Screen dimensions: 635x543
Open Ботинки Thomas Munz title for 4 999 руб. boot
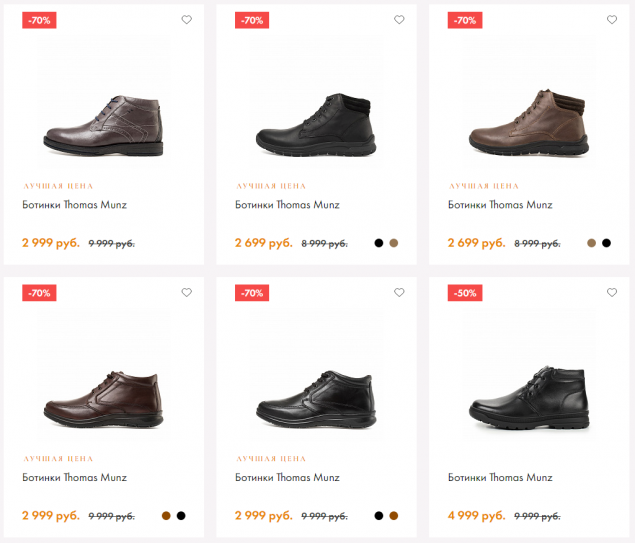(500, 477)
